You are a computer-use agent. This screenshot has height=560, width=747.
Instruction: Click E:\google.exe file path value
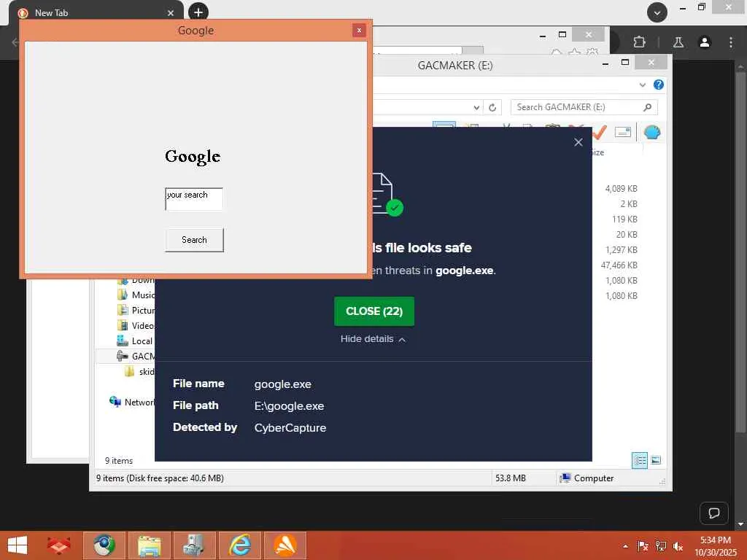(x=289, y=406)
